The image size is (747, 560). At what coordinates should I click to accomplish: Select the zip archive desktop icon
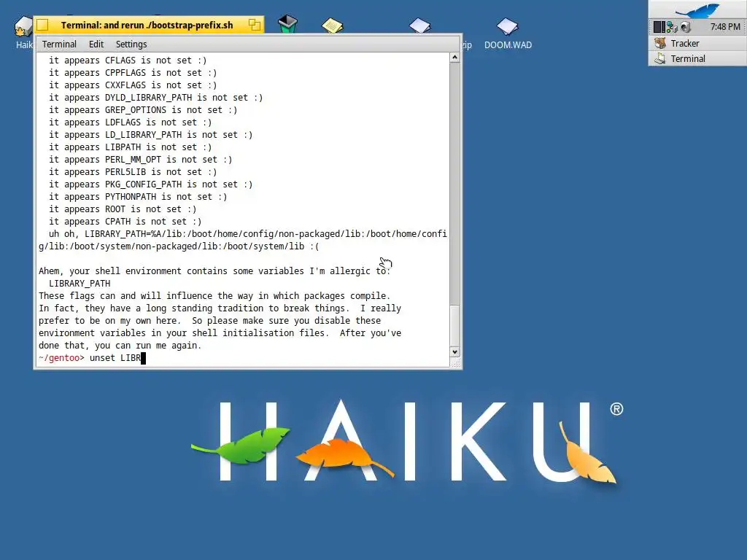[x=419, y=26]
